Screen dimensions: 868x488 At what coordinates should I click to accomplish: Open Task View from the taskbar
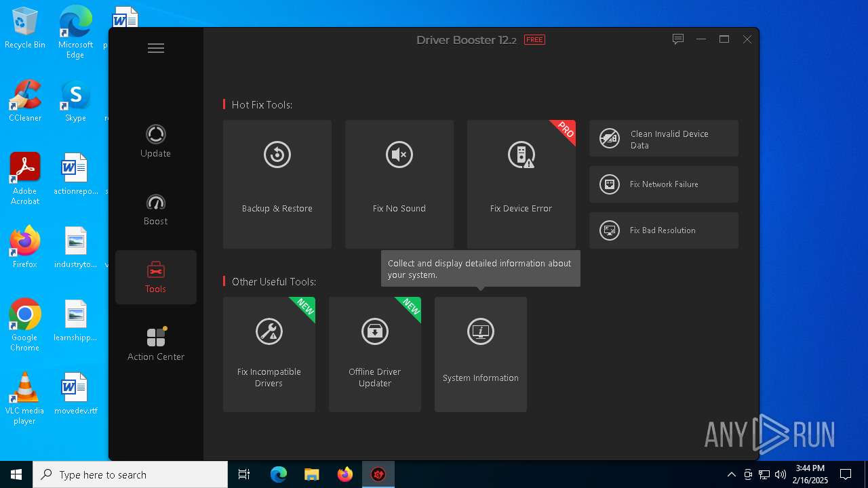(x=244, y=474)
